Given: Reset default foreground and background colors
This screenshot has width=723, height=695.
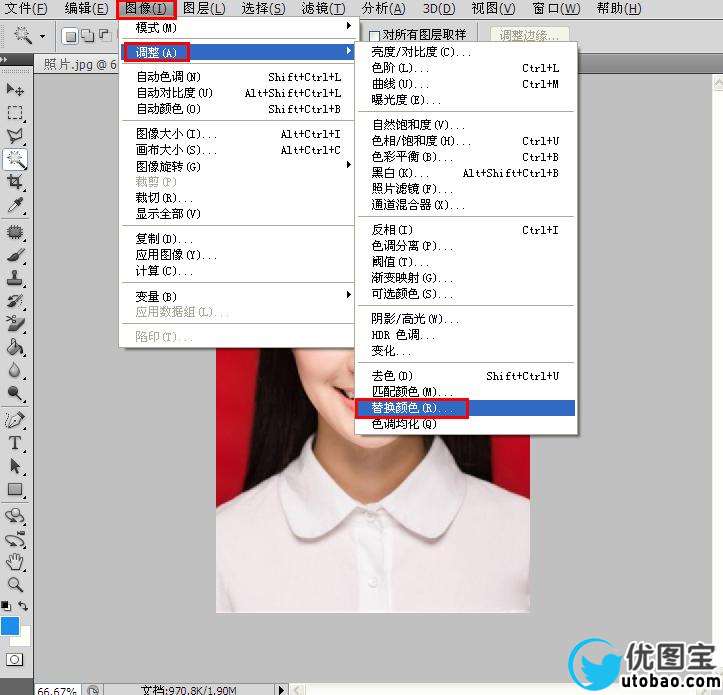Looking at the screenshot, I should tap(6, 606).
